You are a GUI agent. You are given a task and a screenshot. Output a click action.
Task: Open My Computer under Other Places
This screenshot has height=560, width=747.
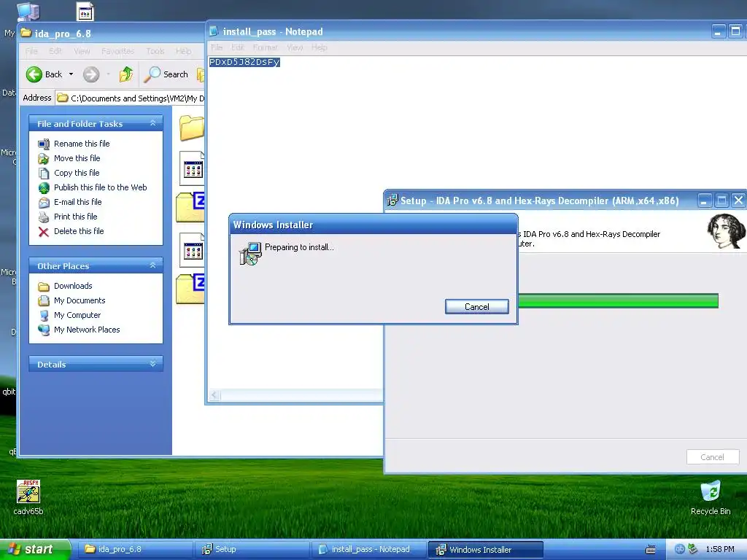[x=77, y=315]
